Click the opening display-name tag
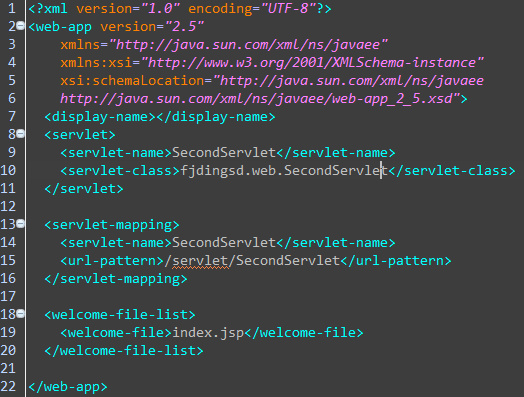Screen dimensions: 524x397 (100, 117)
